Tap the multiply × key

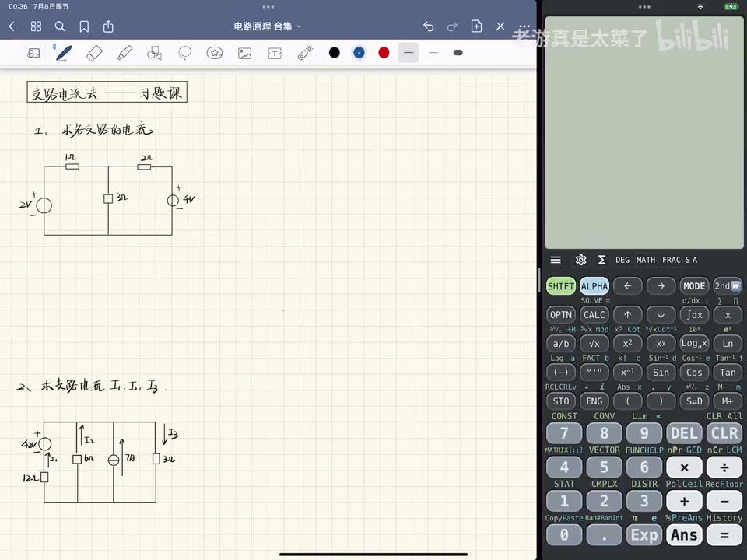pos(684,467)
